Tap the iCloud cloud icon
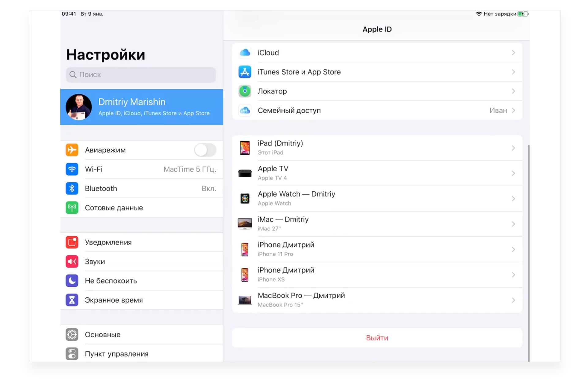 tap(245, 53)
